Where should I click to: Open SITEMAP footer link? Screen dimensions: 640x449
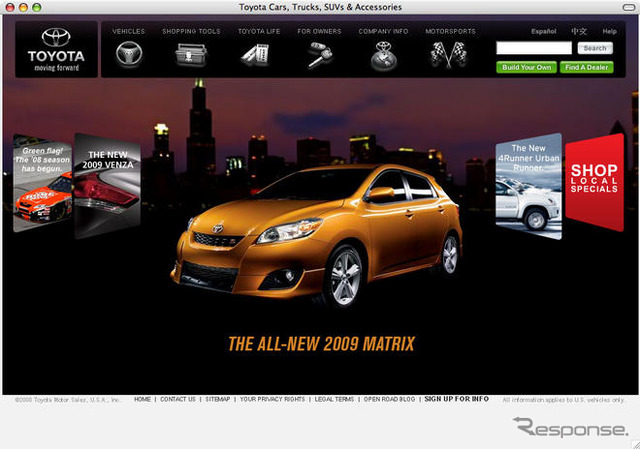218,399
